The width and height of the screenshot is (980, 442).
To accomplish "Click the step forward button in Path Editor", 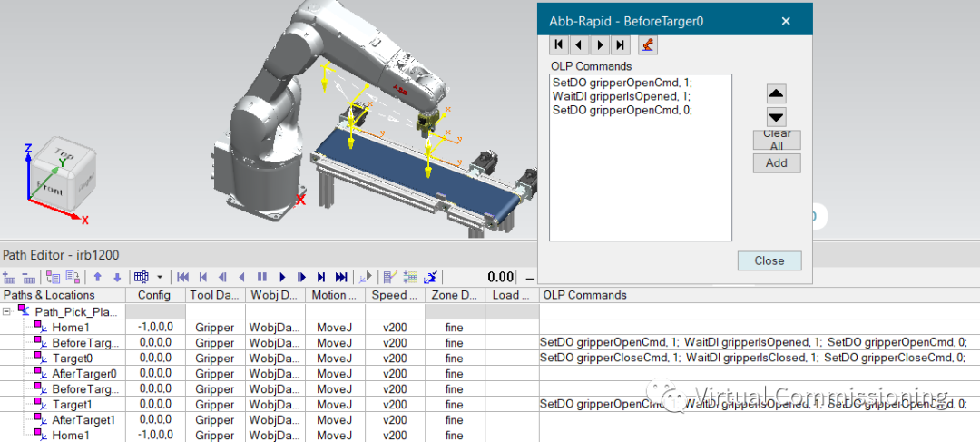I will click(302, 277).
